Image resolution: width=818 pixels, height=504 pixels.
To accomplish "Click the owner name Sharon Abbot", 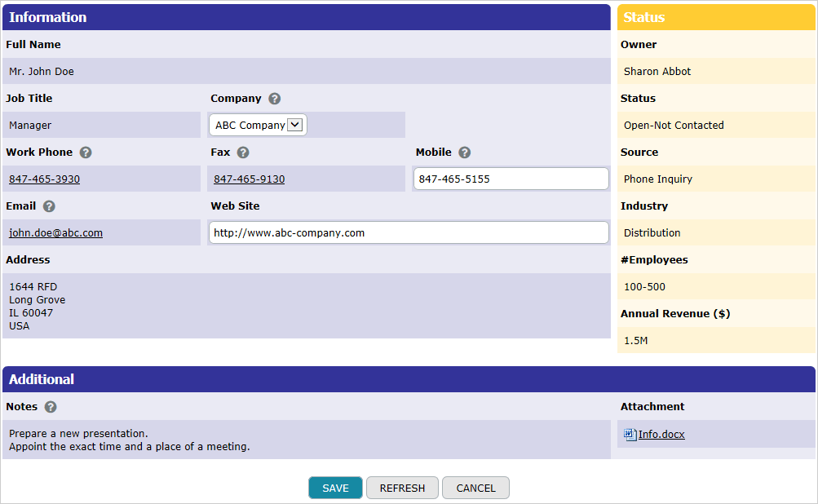I will [x=657, y=72].
